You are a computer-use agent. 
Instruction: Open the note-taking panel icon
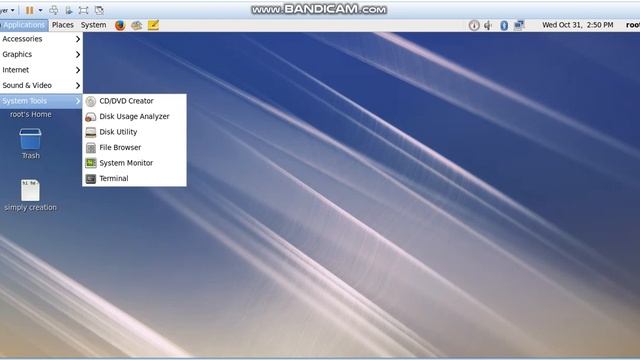153,25
